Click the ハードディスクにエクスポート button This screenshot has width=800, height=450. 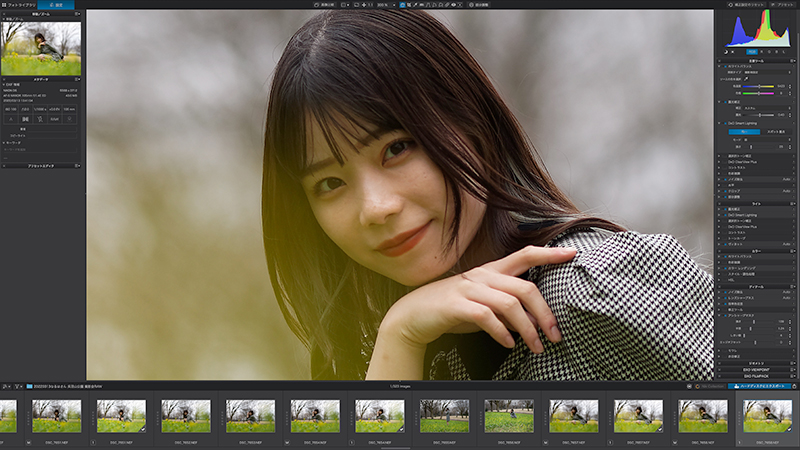[x=760, y=386]
